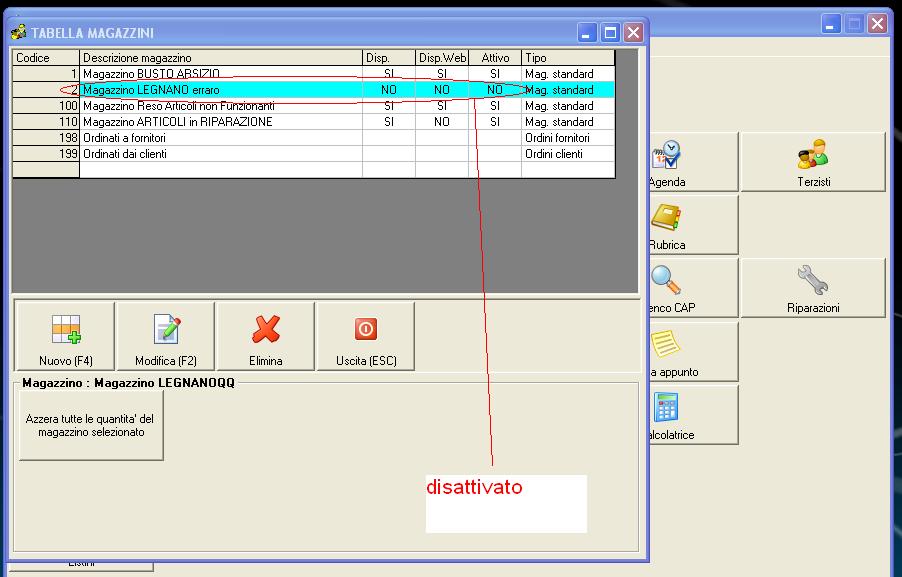The height and width of the screenshot is (577, 902).
Task: Close the background main window
Action: 878,24
